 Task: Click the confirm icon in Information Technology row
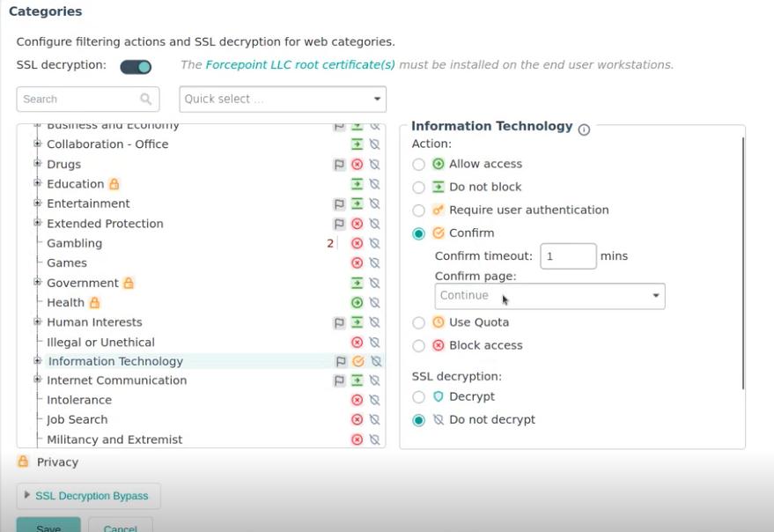tap(358, 361)
